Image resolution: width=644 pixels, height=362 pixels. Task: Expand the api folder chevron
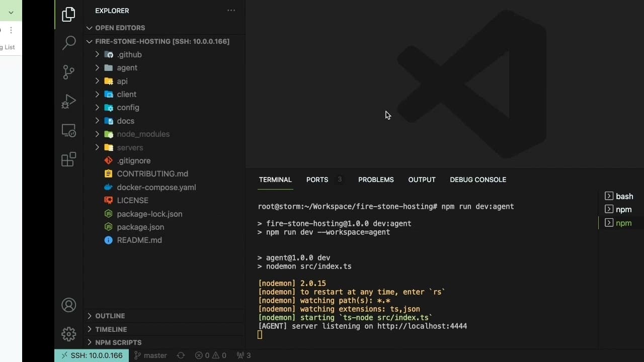(x=97, y=81)
